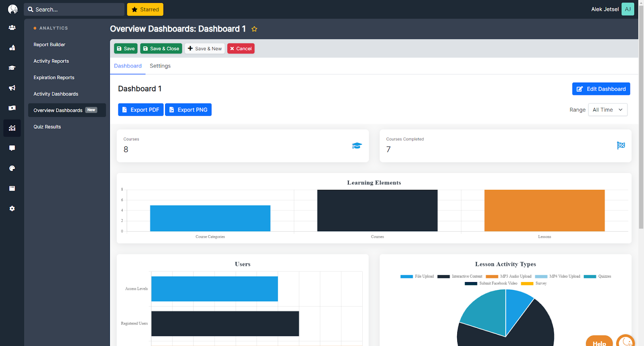Toggle Submit Facebook Video legend entry
The image size is (644, 346).
point(491,283)
